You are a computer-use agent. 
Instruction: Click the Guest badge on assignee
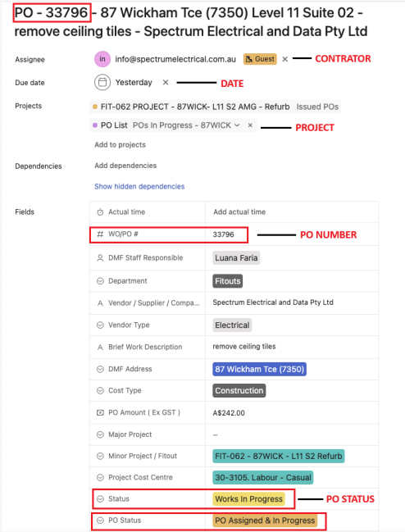point(260,59)
